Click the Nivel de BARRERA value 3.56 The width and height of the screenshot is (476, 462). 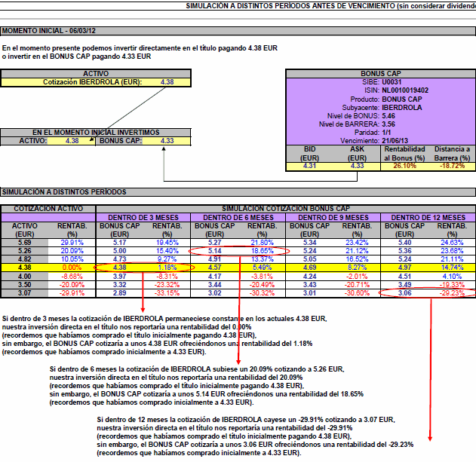point(388,124)
